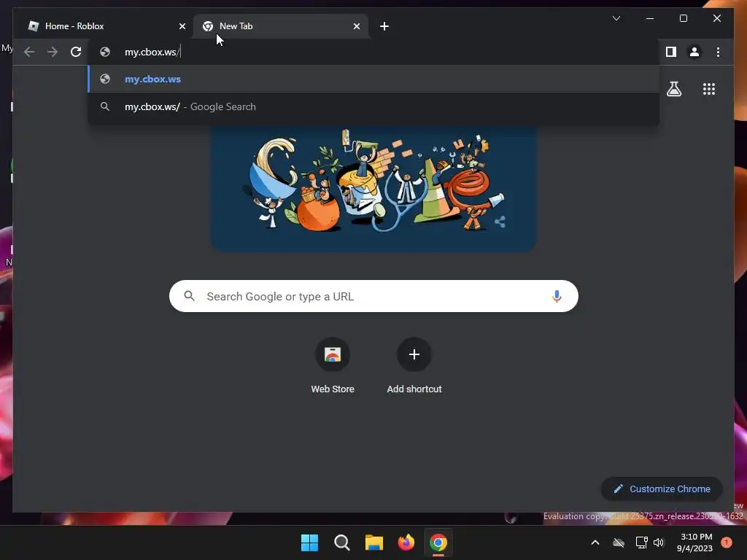Go back using the back arrow
This screenshot has width=747, height=560.
tap(29, 52)
